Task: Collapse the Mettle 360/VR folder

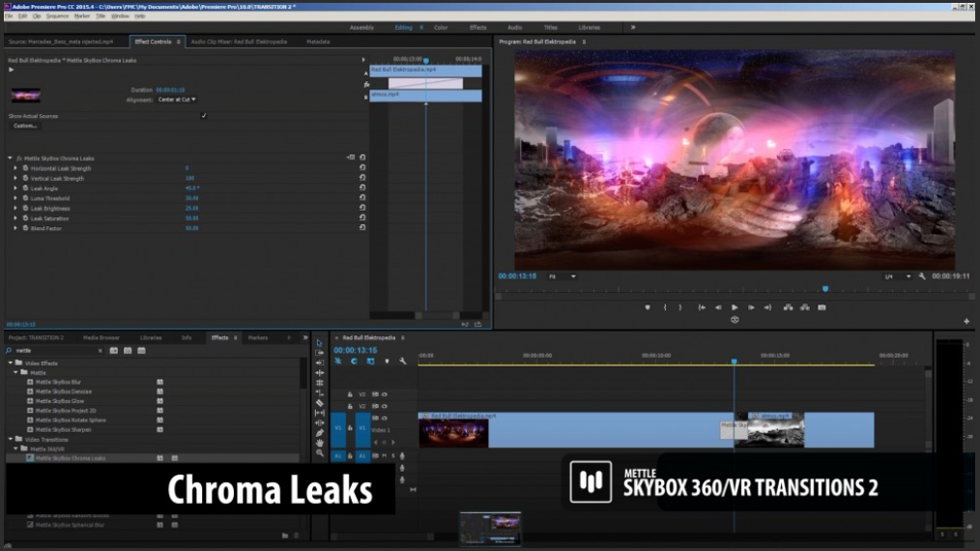Action: tap(16, 449)
